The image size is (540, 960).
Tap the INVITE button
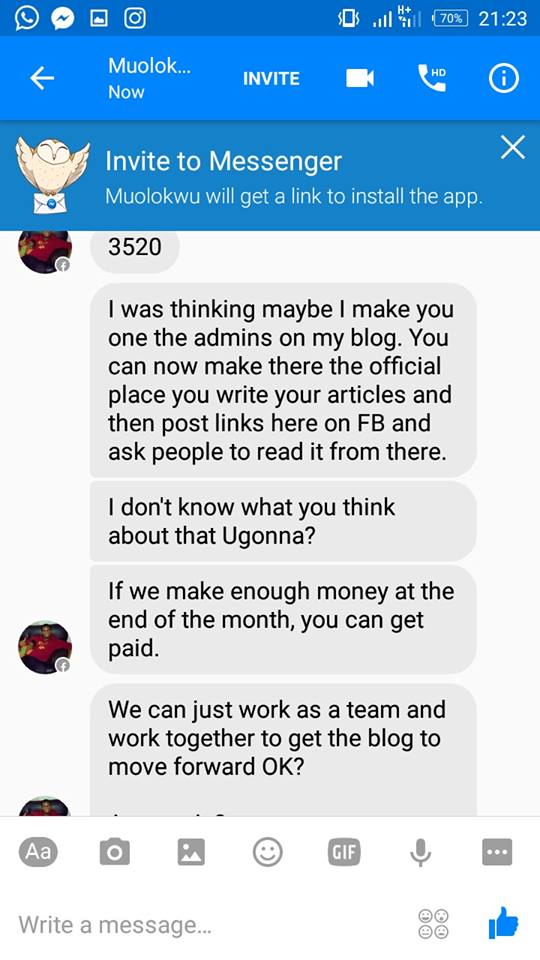271,79
